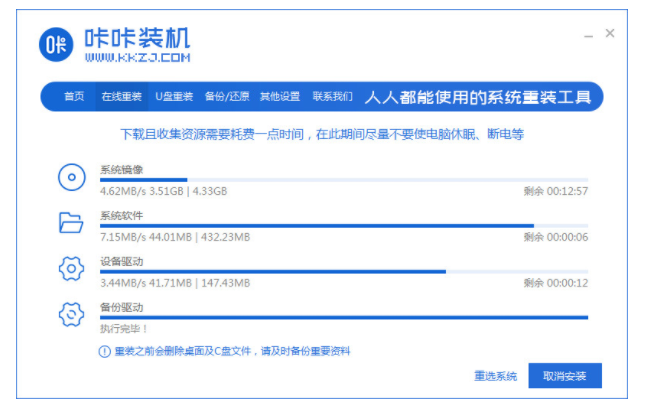The image size is (647, 412).
Task: Click the 设备驱动 download progress bar
Action: (343, 271)
